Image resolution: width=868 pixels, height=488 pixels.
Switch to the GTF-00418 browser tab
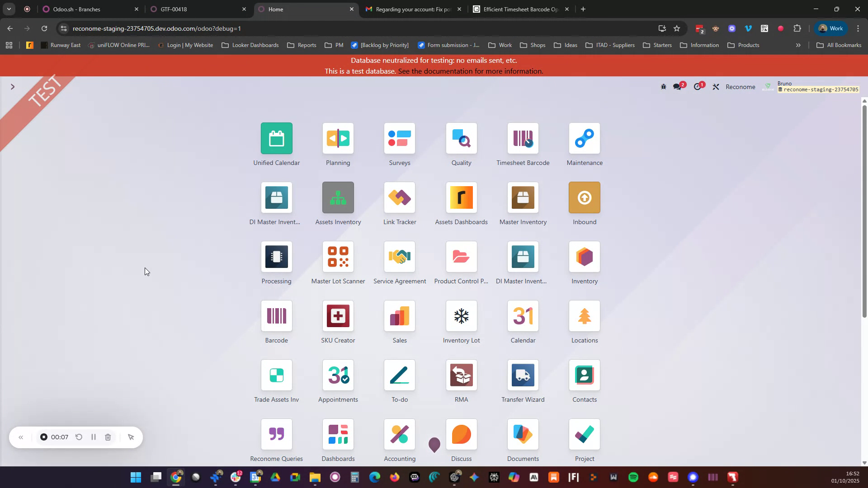[x=194, y=9]
